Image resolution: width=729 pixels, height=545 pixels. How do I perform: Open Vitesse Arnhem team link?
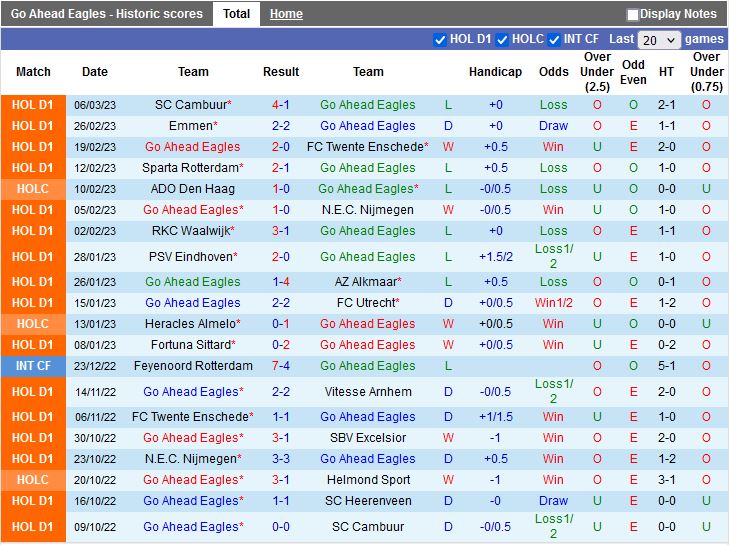[368, 392]
